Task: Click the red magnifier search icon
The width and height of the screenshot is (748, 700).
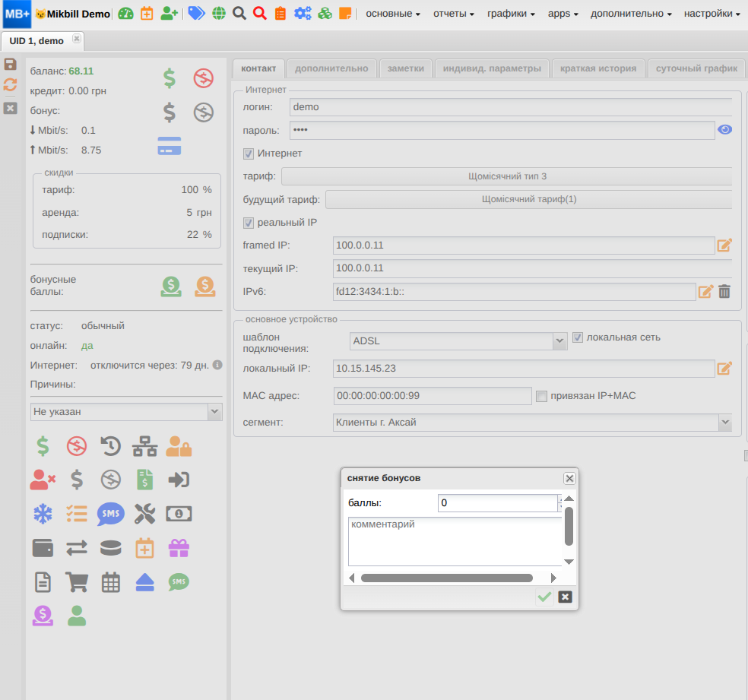Action: (x=260, y=14)
